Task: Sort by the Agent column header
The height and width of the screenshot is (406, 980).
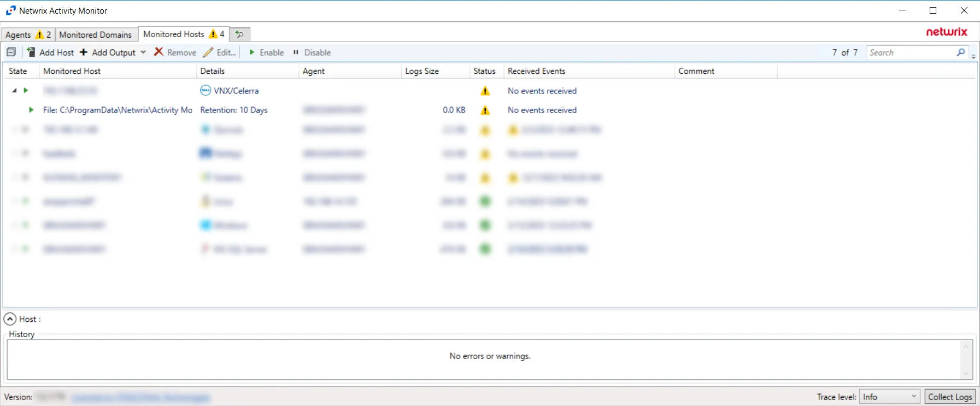Action: 350,71
